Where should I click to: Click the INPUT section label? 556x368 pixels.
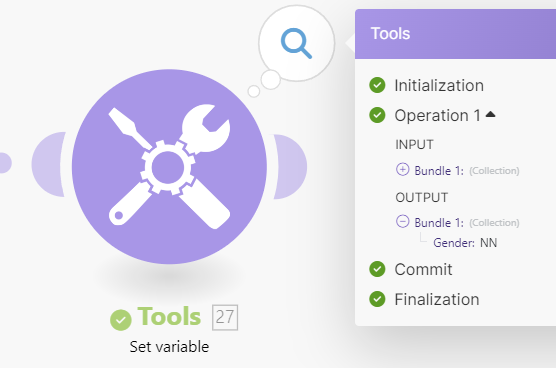414,145
